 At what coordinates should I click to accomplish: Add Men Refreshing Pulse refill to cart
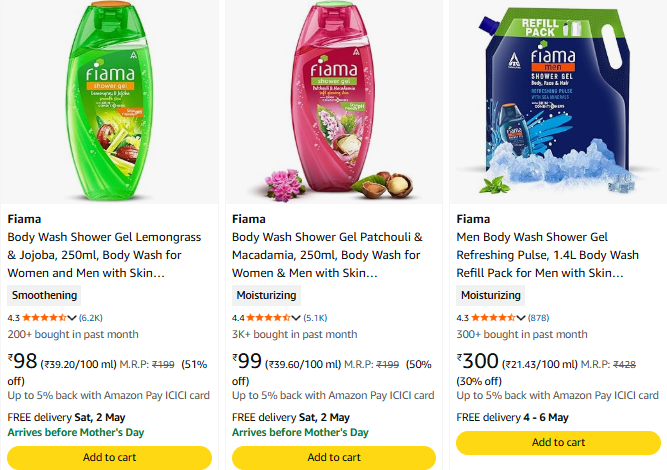click(558, 442)
